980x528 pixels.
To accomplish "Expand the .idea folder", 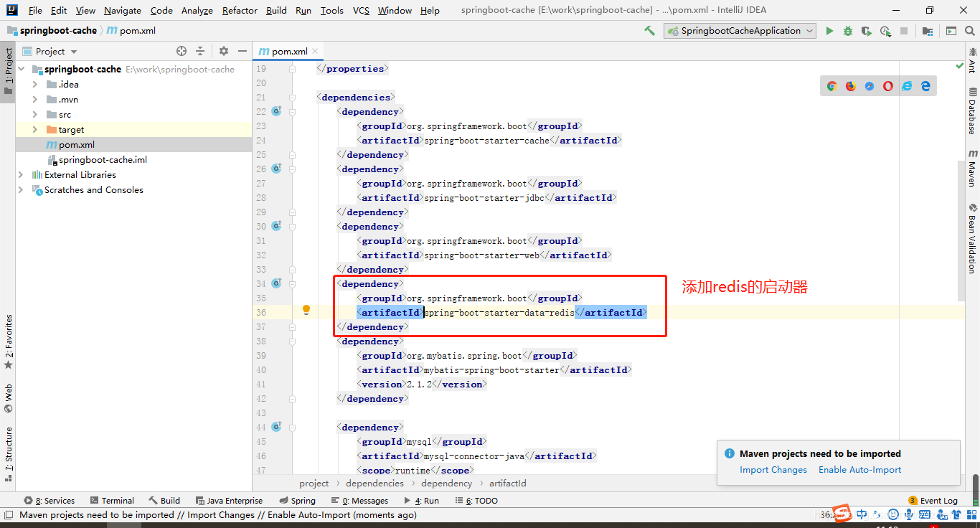I will click(35, 84).
